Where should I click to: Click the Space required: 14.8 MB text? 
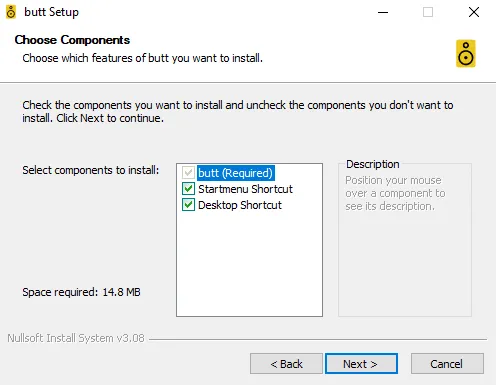tap(81, 292)
